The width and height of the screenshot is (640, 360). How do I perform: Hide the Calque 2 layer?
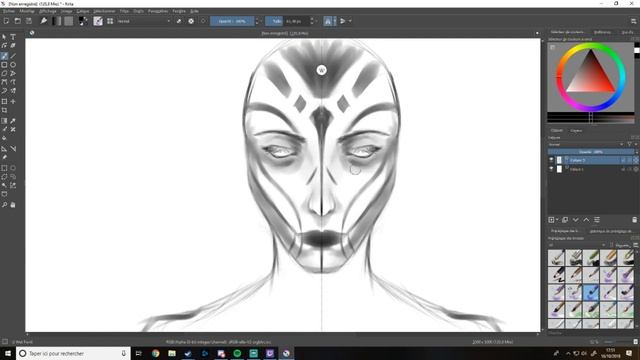(x=551, y=160)
